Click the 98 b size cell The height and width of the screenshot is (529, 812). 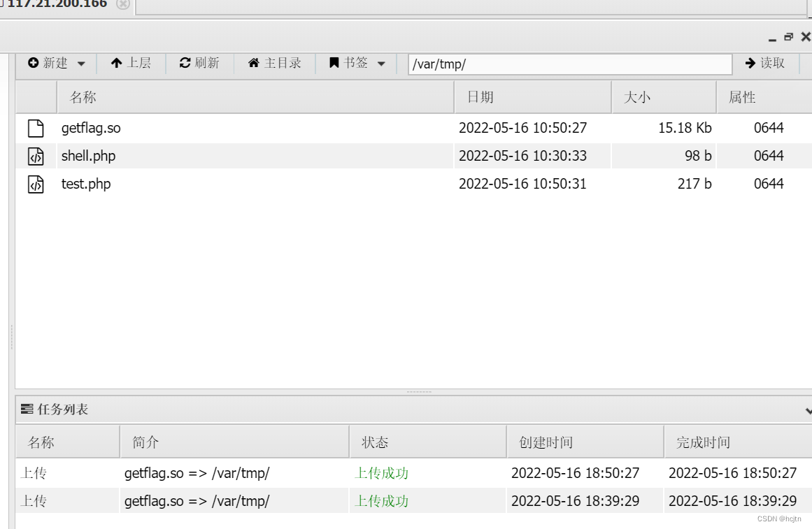coord(697,156)
